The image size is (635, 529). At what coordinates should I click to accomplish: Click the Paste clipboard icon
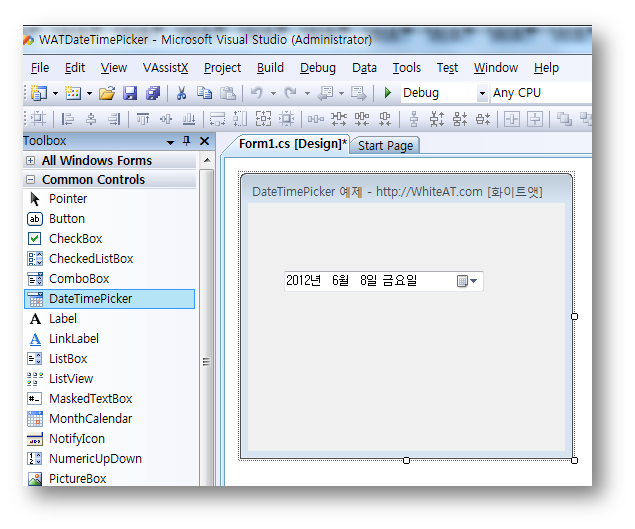click(x=228, y=93)
